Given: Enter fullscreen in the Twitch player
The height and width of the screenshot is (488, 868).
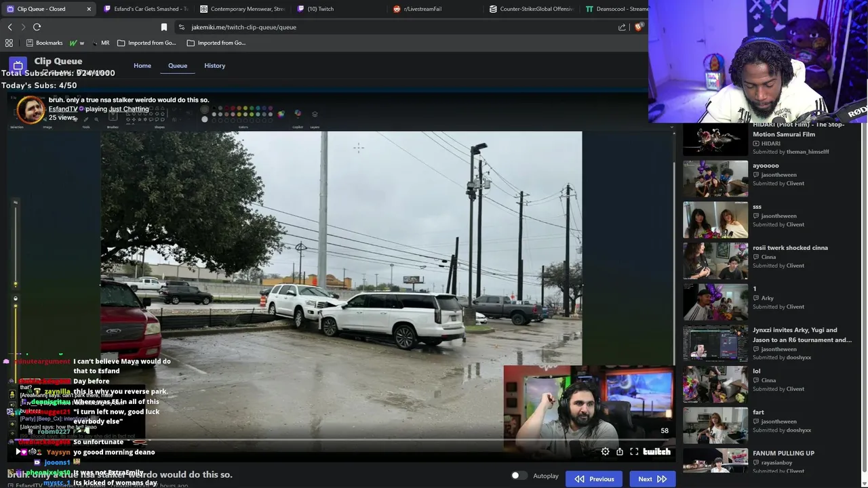Looking at the screenshot, I should coord(634,451).
